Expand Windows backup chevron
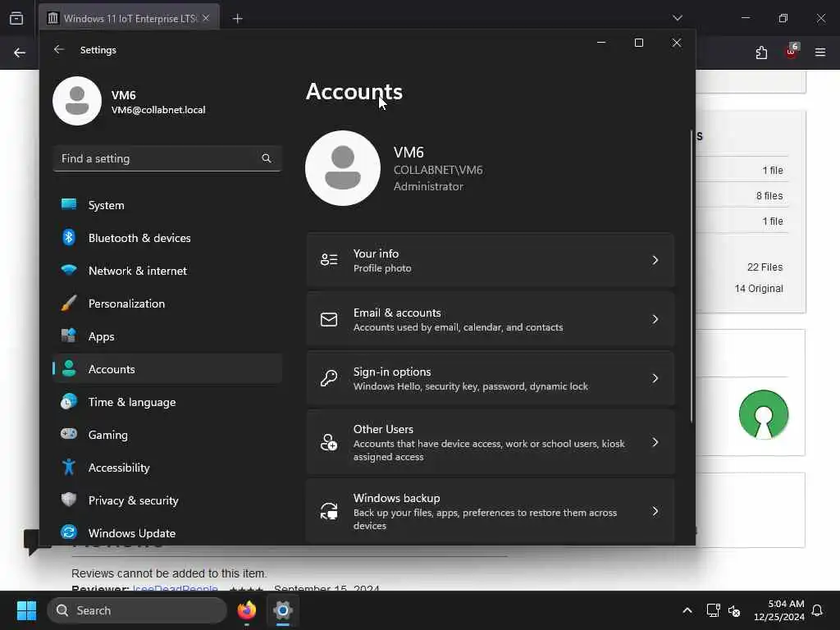This screenshot has width=840, height=630. pyautogui.click(x=655, y=511)
